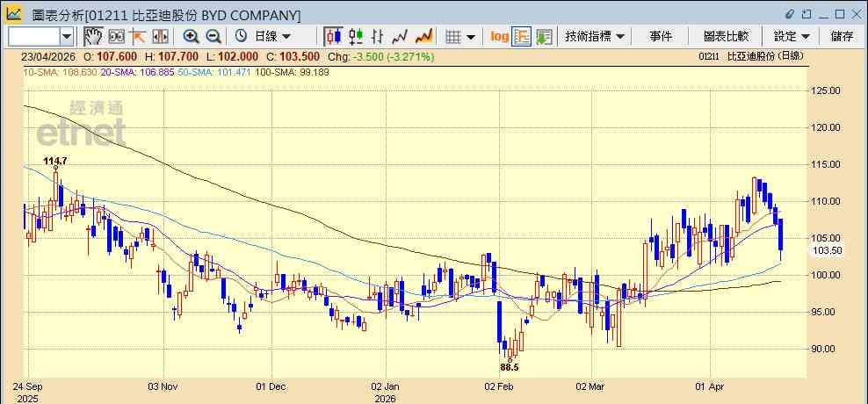
Task: Select the hand pan tool
Action: pos(93,37)
